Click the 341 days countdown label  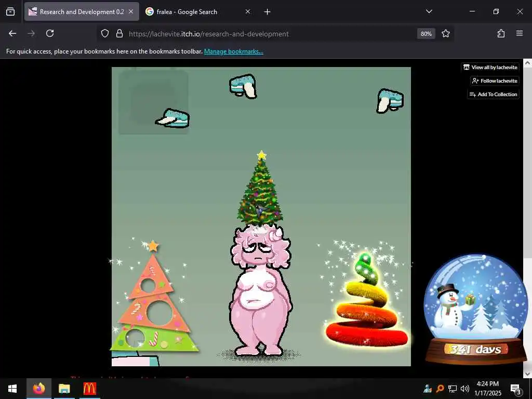tap(476, 349)
